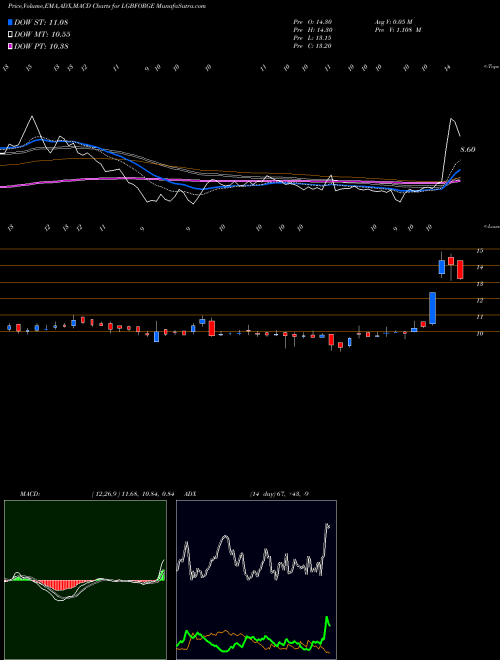The width and height of the screenshot is (500, 660).
Task: Click the MACD '(12,26,9) 11.68, 10.84, 0.84' values
Action: pyautogui.click(x=133, y=494)
